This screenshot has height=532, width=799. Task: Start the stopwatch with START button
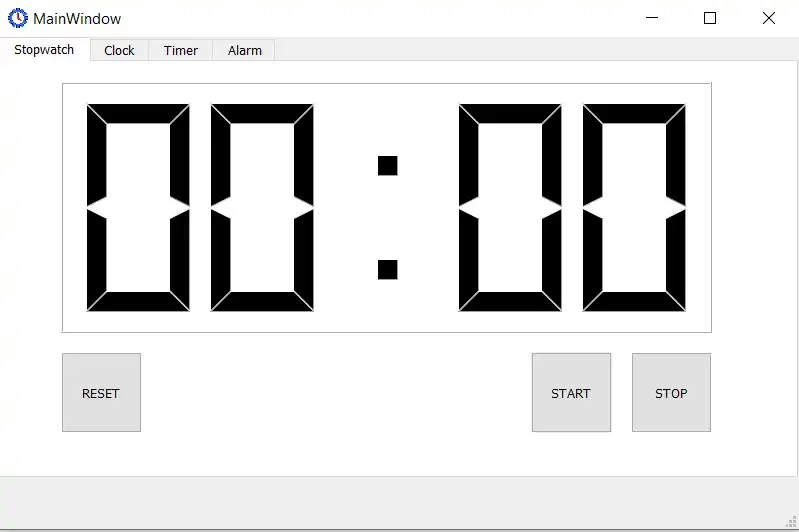click(571, 392)
